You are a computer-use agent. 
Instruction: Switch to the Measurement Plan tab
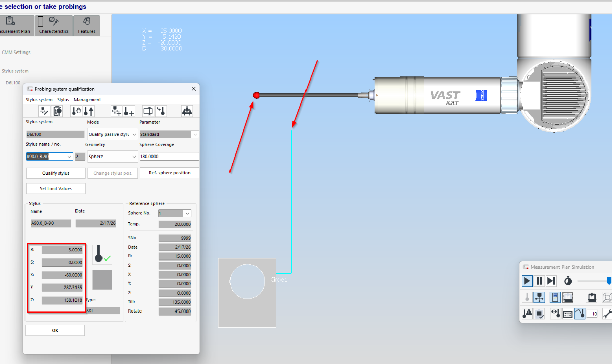(16, 25)
